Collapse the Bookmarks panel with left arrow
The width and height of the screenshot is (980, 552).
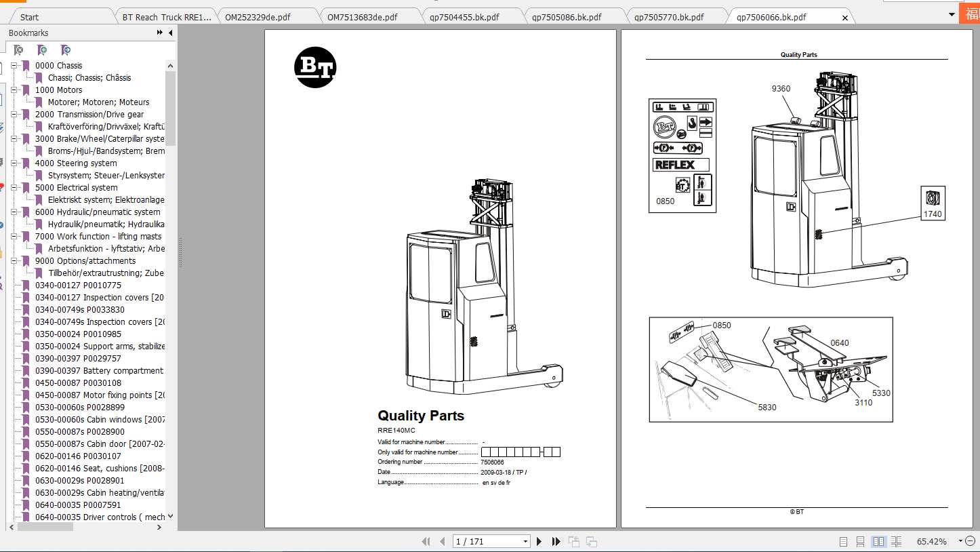(x=170, y=33)
